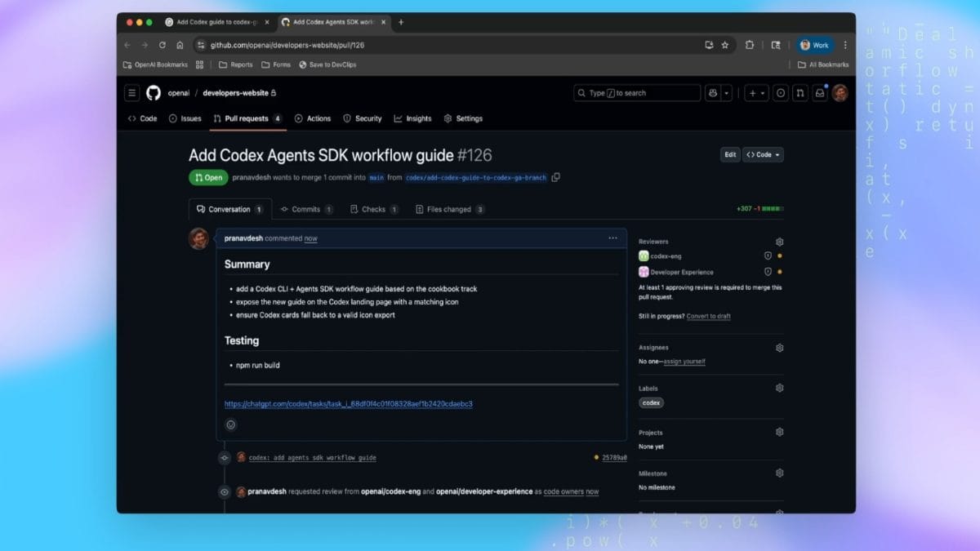This screenshot has width=980, height=551.
Task: Switch to the Insights tab
Action: [412, 118]
